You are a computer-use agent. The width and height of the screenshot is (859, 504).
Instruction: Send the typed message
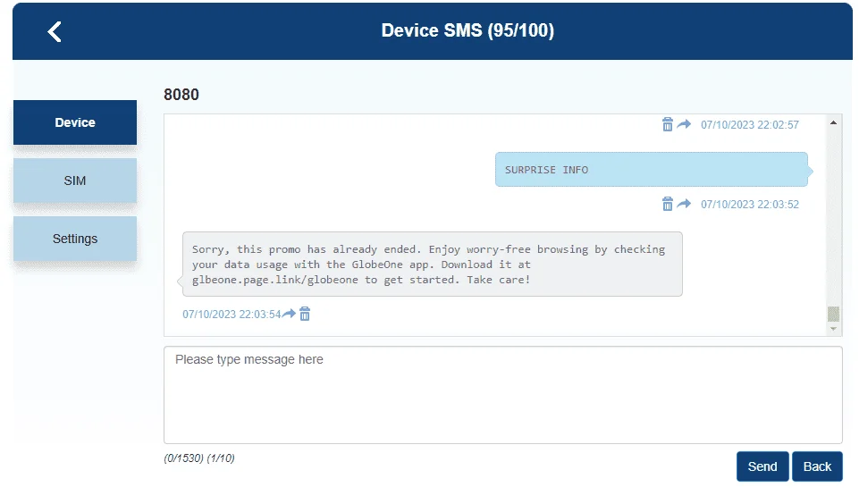[762, 466]
